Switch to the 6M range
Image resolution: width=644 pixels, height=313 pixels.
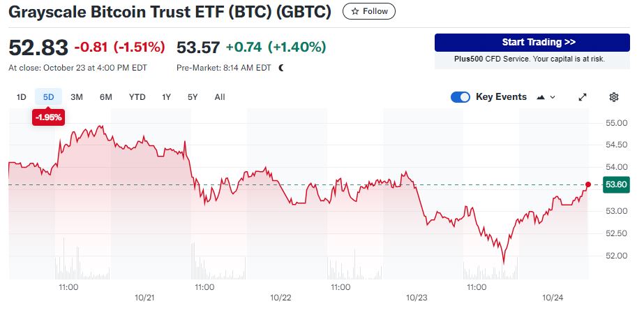(105, 97)
